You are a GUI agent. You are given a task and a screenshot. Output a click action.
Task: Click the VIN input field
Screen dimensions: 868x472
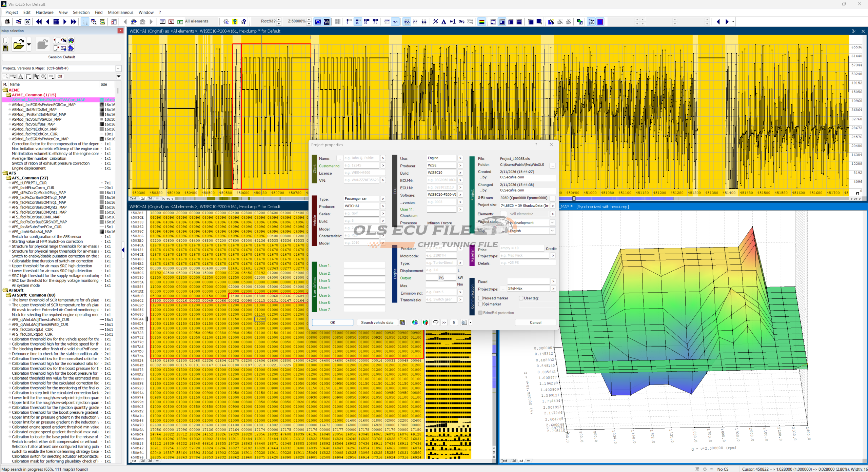point(361,180)
